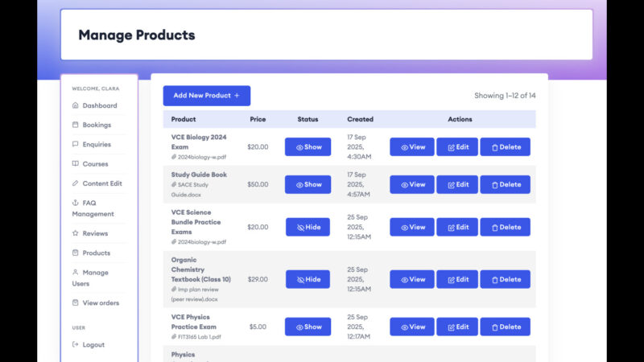Delete VCE Science Bundle Practice Exams
Viewport: 644px width, 362px height.
[x=506, y=227]
